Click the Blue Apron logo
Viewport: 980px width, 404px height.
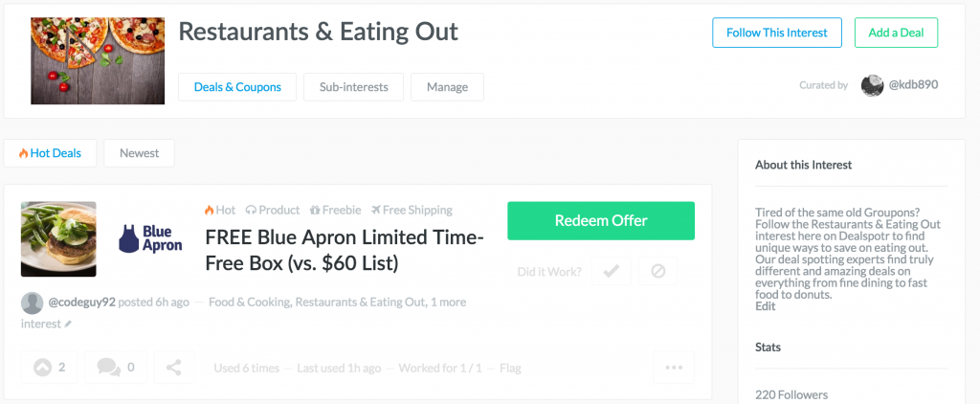[x=150, y=239]
